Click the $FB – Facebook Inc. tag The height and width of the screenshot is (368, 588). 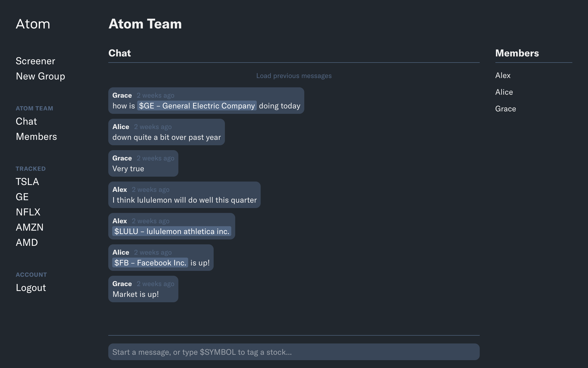(x=150, y=263)
